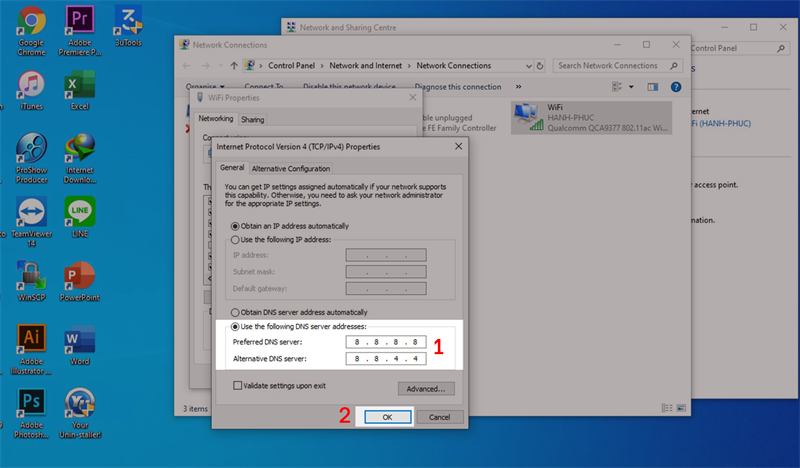Toggle the preview pane icon in Network Connections

point(653,87)
